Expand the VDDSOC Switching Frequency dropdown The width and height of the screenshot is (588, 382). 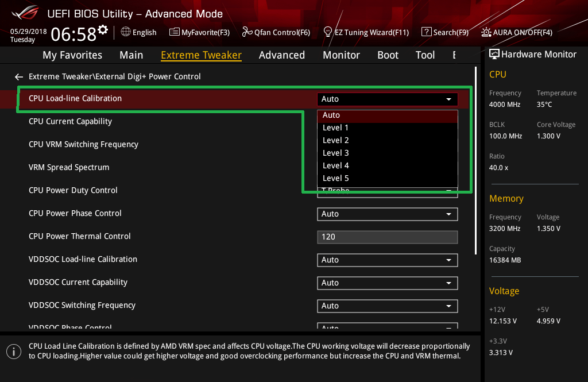pyautogui.click(x=388, y=306)
